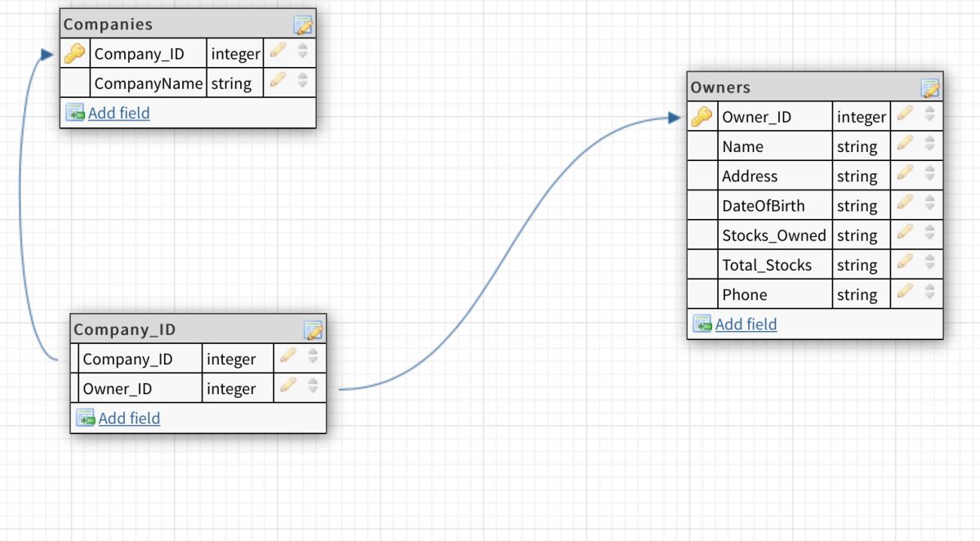This screenshot has height=541, width=980.
Task: Select the Address field name
Action: [x=751, y=177]
